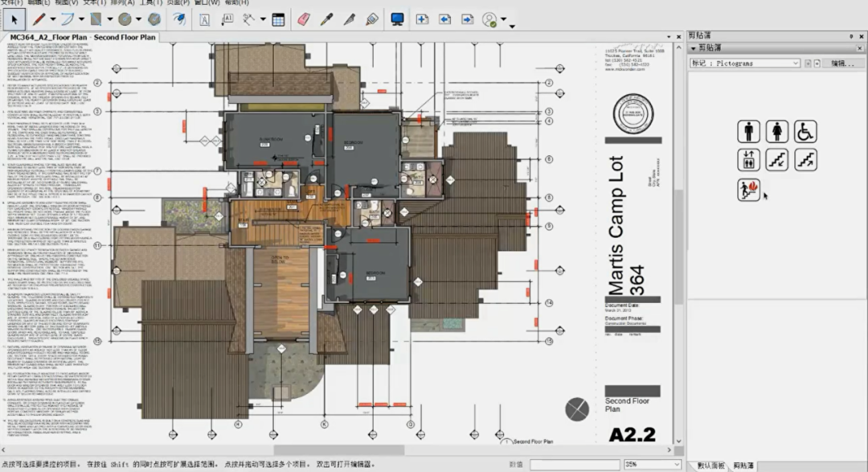Screen dimensions: 868x472
Task: Open the user account icon
Action: click(x=489, y=20)
